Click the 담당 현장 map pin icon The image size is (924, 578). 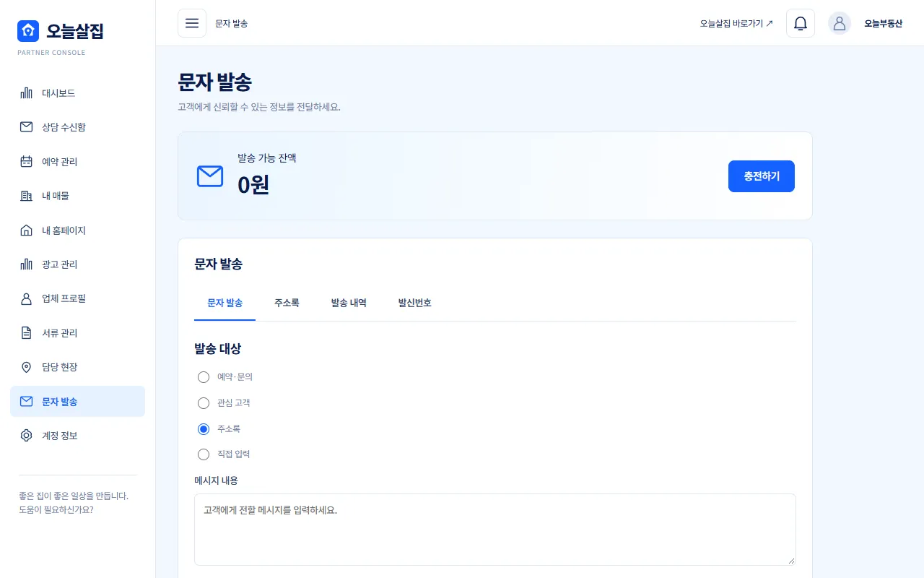point(27,367)
